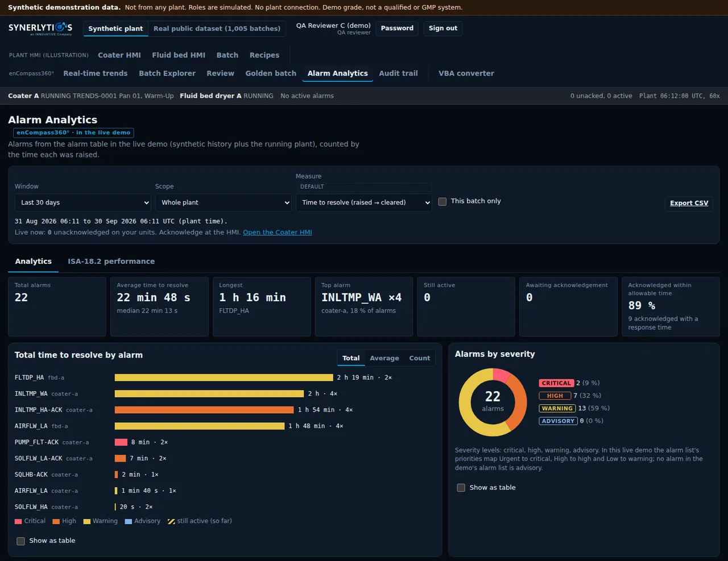This screenshot has height=561, width=728.
Task: Tick the This batch only checkbox
Action: (x=442, y=201)
